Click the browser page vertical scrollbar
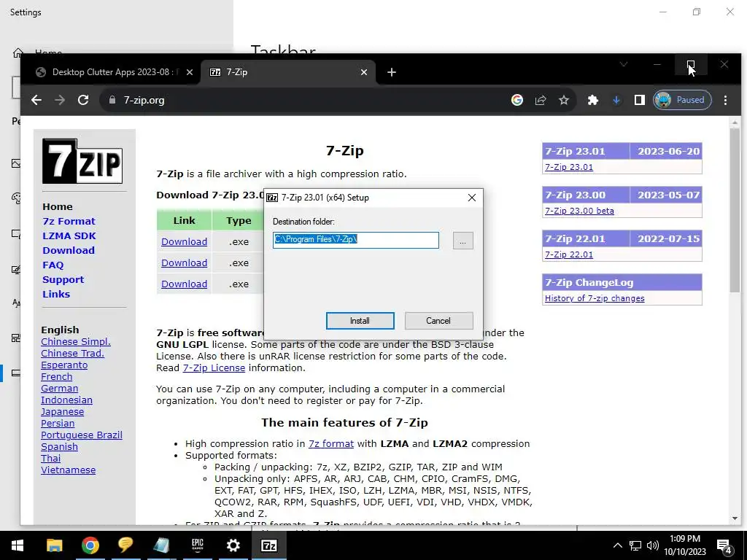Image resolution: width=747 pixels, height=560 pixels. coord(734,209)
